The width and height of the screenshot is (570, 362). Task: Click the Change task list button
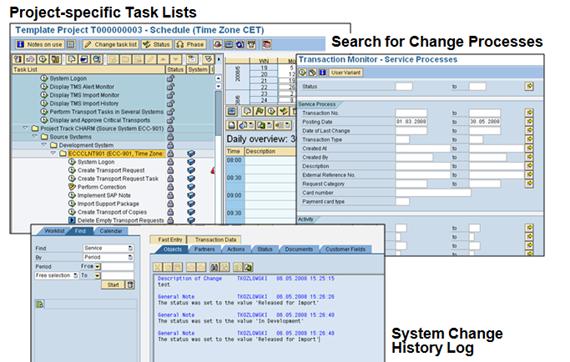[111, 44]
